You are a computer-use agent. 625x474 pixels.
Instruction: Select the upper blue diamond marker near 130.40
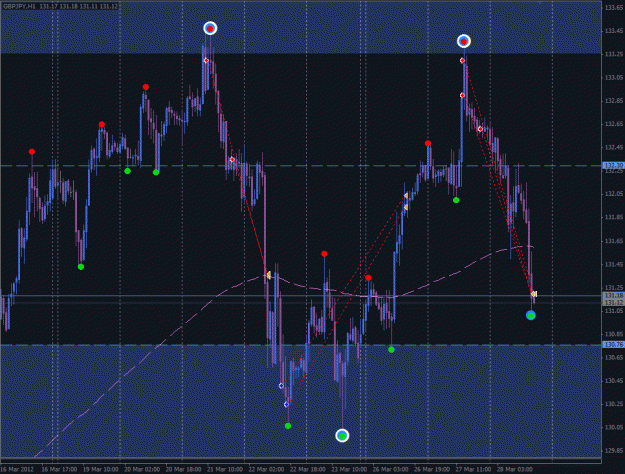(281, 385)
